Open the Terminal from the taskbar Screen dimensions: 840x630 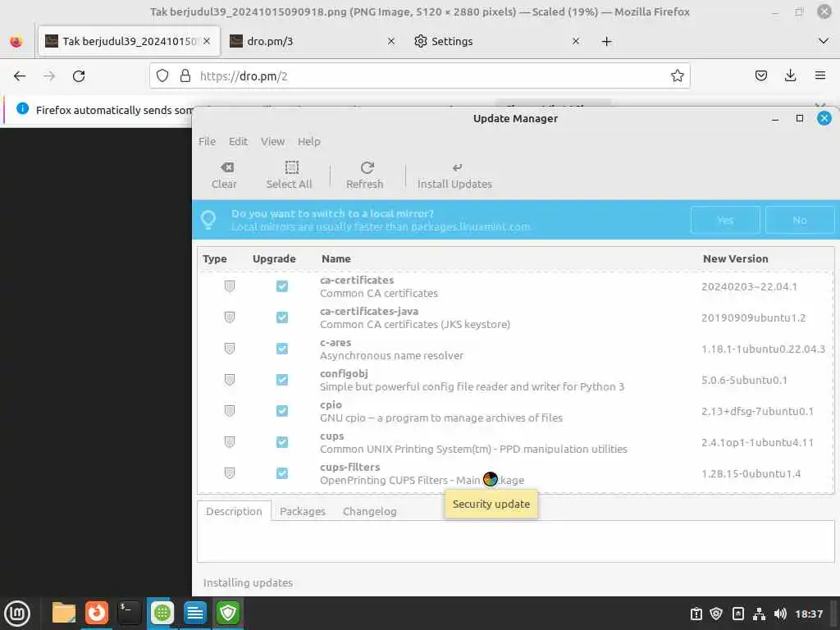point(129,614)
